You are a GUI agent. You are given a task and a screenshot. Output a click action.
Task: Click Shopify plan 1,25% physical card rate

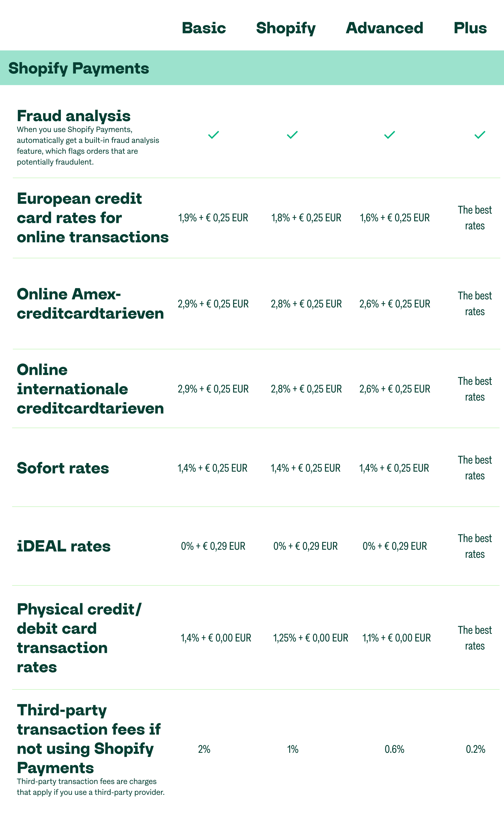(311, 638)
